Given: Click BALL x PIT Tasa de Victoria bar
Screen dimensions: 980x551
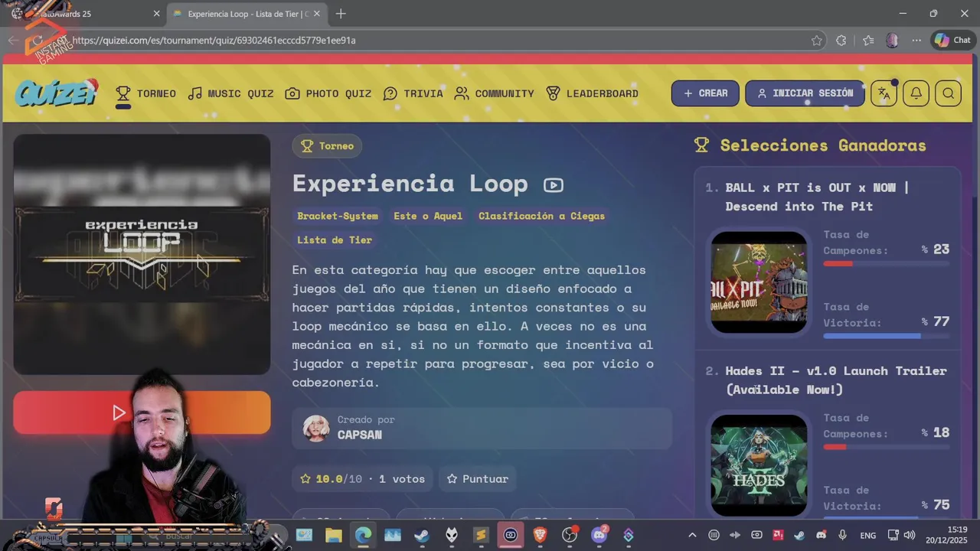Looking at the screenshot, I should pyautogui.click(x=887, y=336).
